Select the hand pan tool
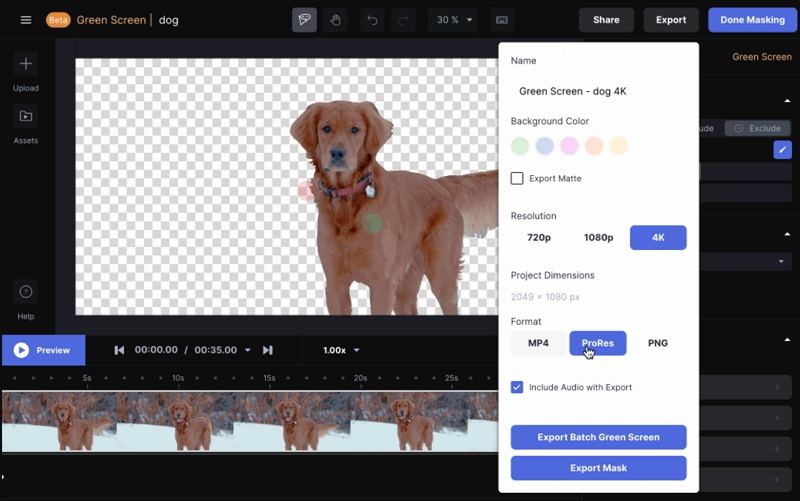 pos(335,20)
